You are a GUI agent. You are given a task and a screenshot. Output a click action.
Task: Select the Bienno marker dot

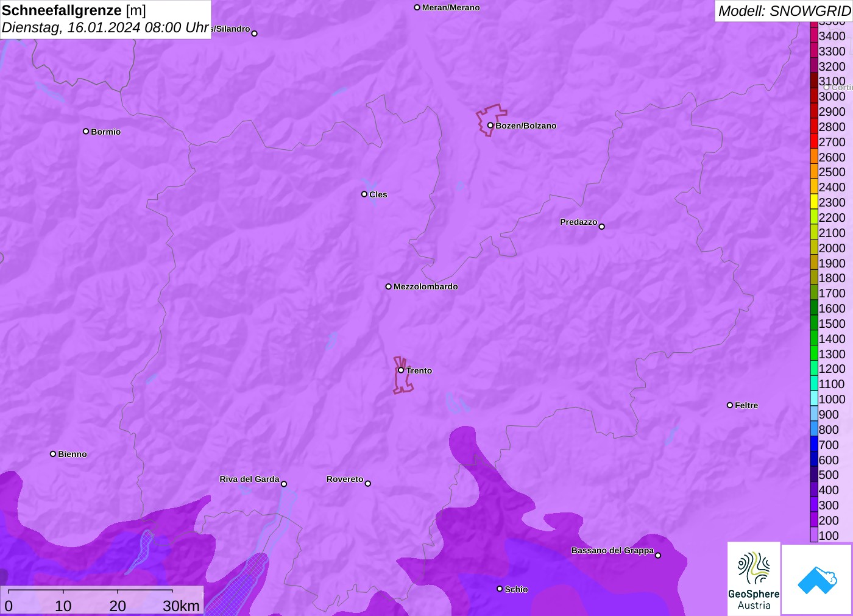(53, 454)
